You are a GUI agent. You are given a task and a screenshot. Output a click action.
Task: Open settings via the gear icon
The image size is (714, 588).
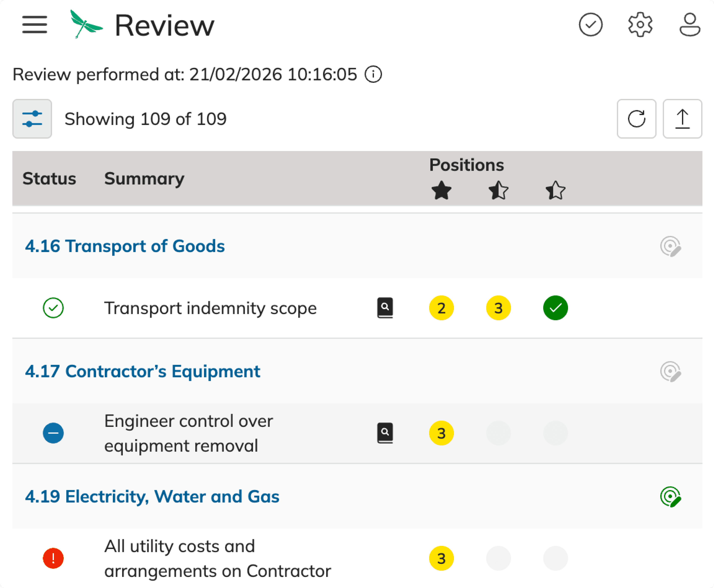(640, 25)
